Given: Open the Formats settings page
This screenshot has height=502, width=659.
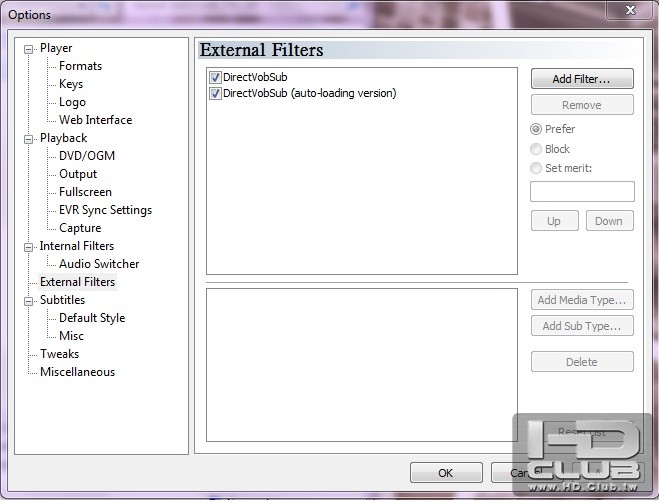Looking at the screenshot, I should [x=80, y=66].
